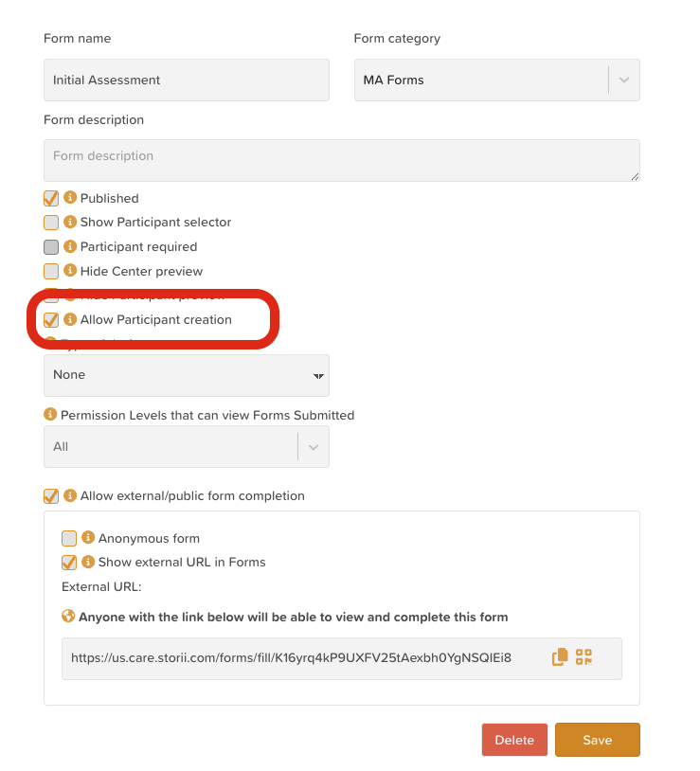Open QR code for external URL

coord(583,656)
